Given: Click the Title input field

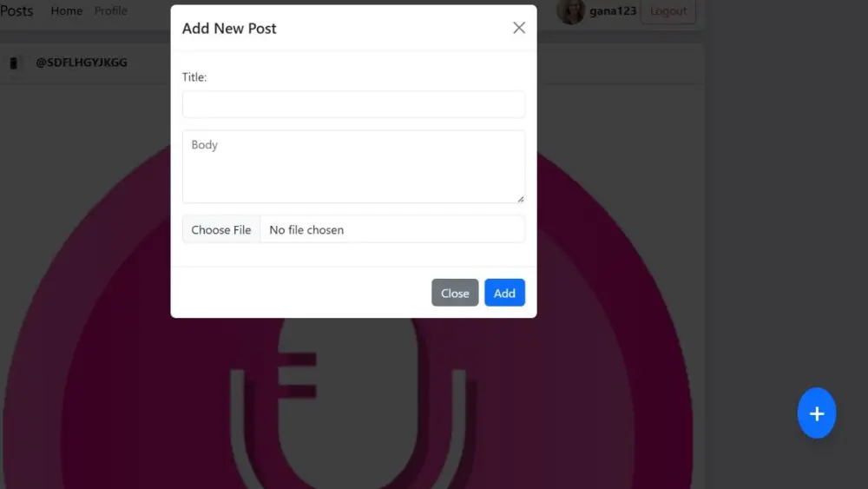Looking at the screenshot, I should [x=354, y=104].
